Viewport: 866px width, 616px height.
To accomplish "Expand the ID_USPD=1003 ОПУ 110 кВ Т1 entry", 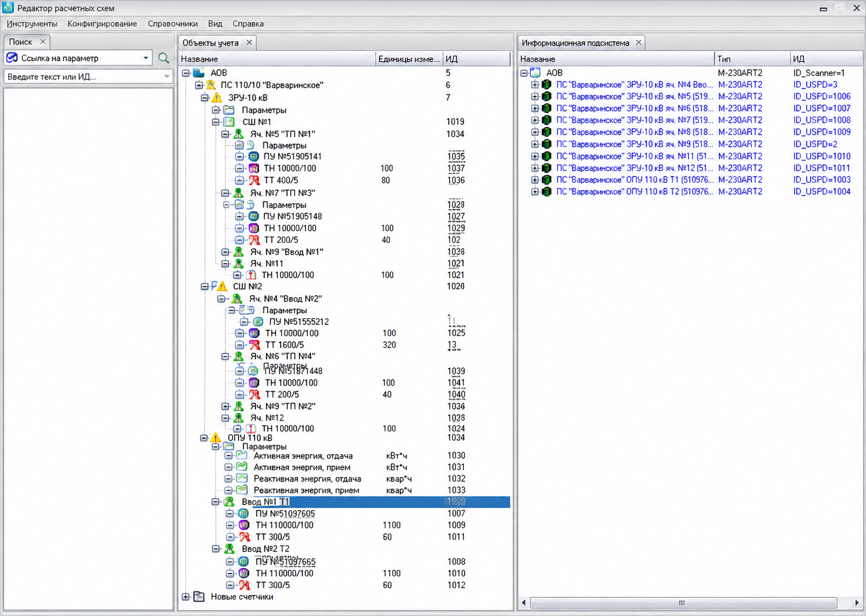I will pos(535,180).
